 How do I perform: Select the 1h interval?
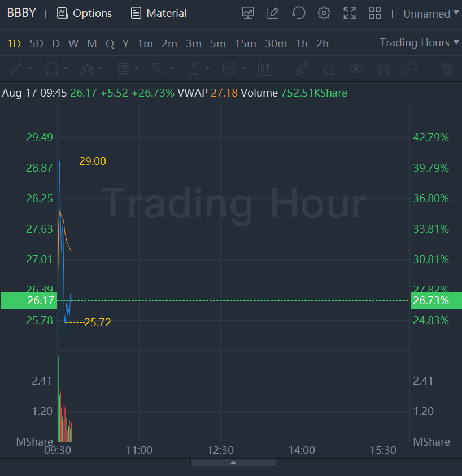coord(302,43)
